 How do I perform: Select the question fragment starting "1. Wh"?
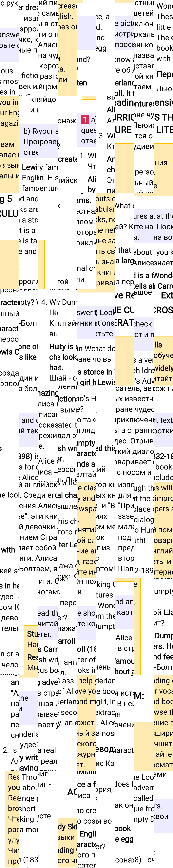pyautogui.click(x=88, y=156)
